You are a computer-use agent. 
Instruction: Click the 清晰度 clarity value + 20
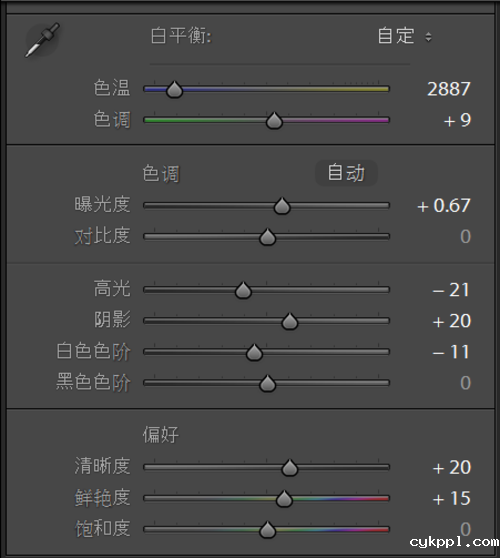click(452, 467)
